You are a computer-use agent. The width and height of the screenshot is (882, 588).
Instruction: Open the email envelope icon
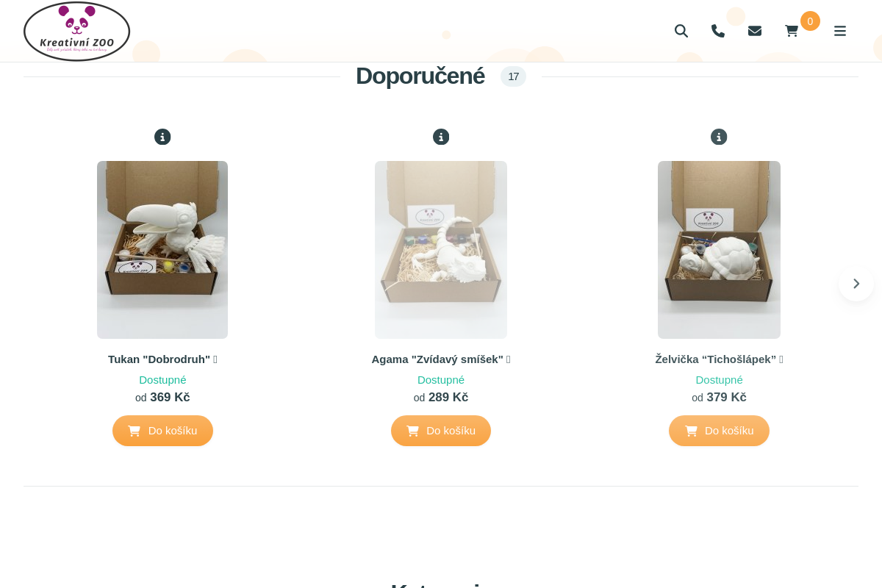point(755,31)
